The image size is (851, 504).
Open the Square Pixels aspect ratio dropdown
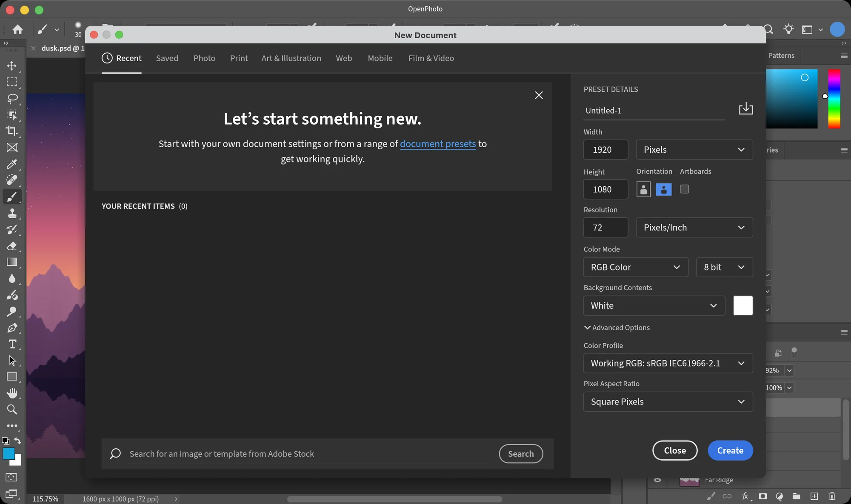click(668, 401)
